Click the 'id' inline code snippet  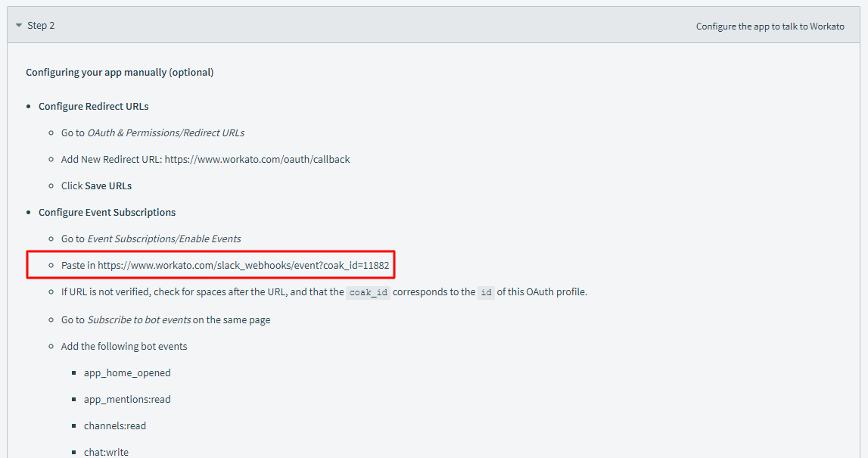point(486,293)
